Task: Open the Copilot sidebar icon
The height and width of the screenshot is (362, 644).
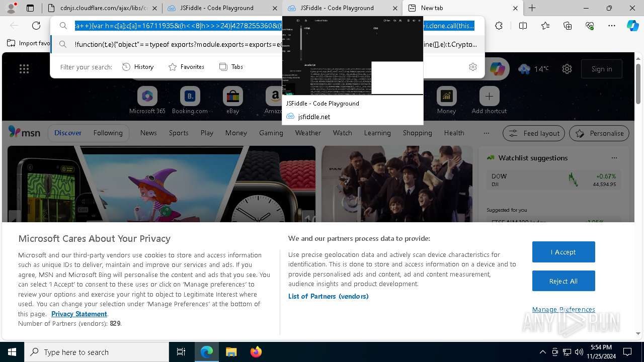Action: (632, 26)
